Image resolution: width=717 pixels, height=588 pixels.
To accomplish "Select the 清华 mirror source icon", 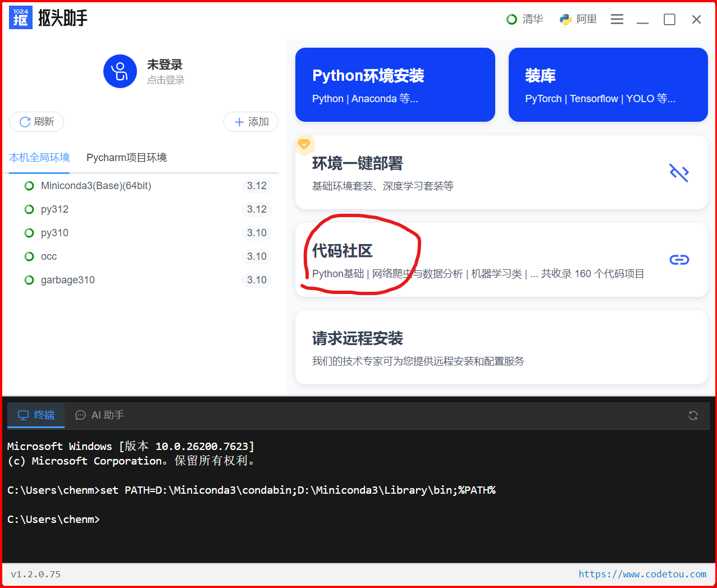I will click(x=512, y=19).
